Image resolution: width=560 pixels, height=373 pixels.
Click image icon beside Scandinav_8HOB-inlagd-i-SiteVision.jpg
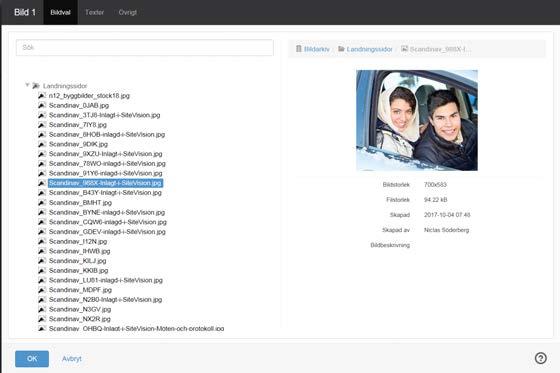(42, 134)
